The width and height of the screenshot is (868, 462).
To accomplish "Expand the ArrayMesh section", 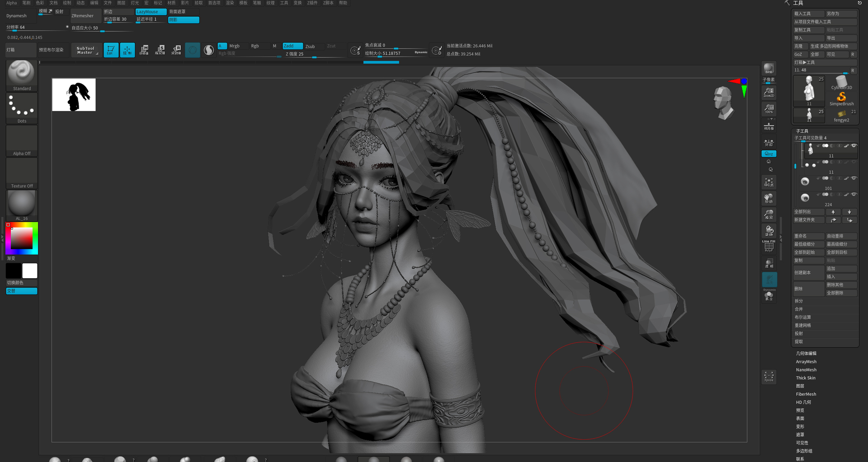I will click(806, 362).
